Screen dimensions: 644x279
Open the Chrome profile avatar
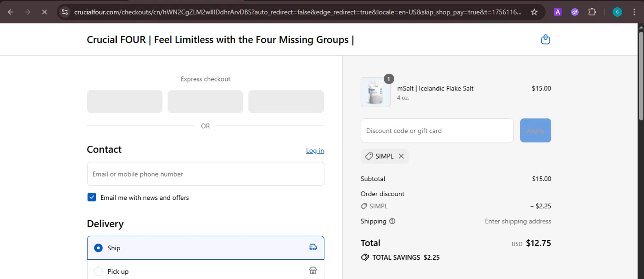[617, 12]
